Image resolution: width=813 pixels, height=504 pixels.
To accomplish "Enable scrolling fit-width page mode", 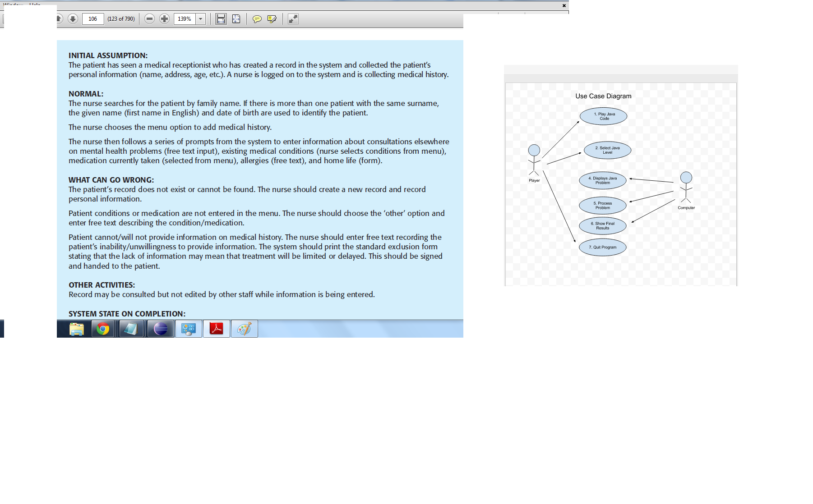I will (x=221, y=19).
